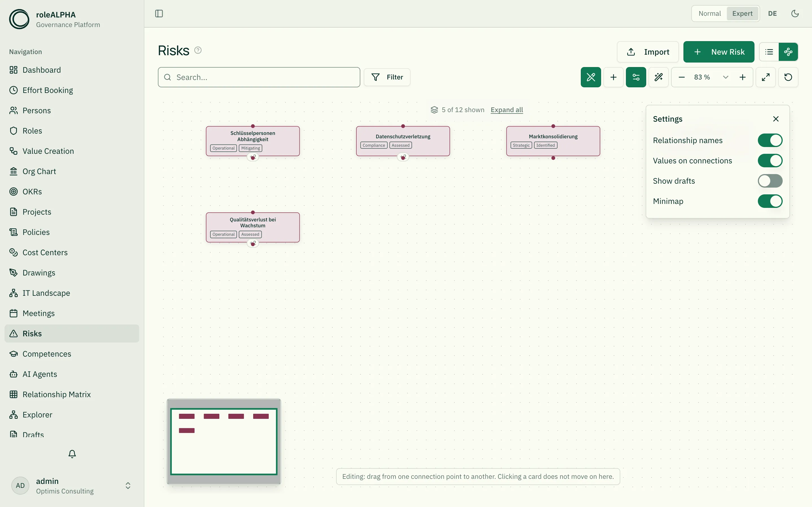The image size is (812, 507).
Task: Turn off the Minimap toggle
Action: (770, 201)
